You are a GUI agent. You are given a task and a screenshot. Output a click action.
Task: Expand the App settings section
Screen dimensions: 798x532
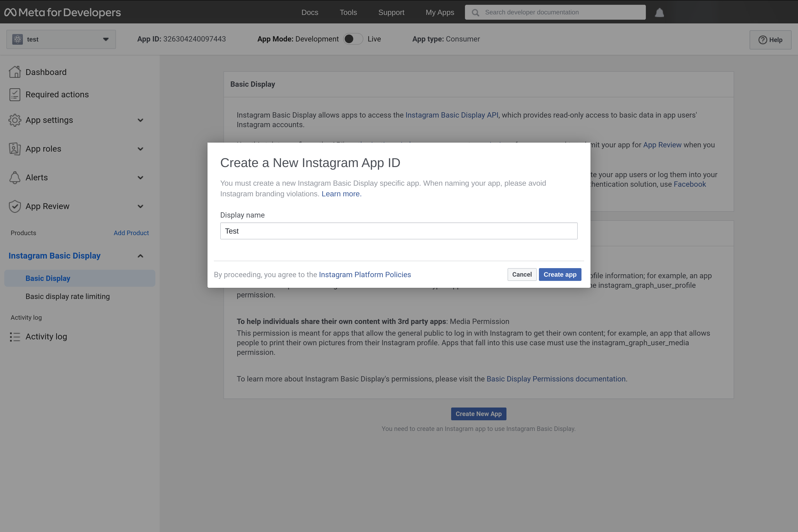pos(140,120)
